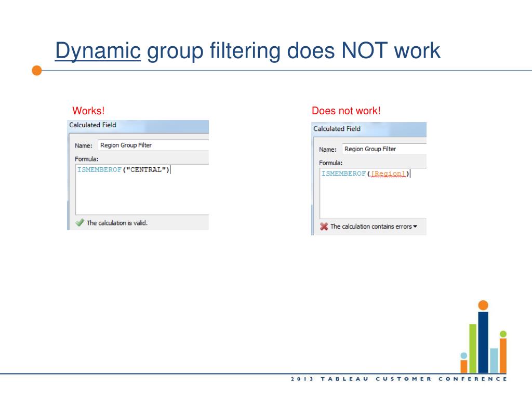532x399 pixels.
Task: Click the green checkmark valid icon
Action: pos(79,222)
